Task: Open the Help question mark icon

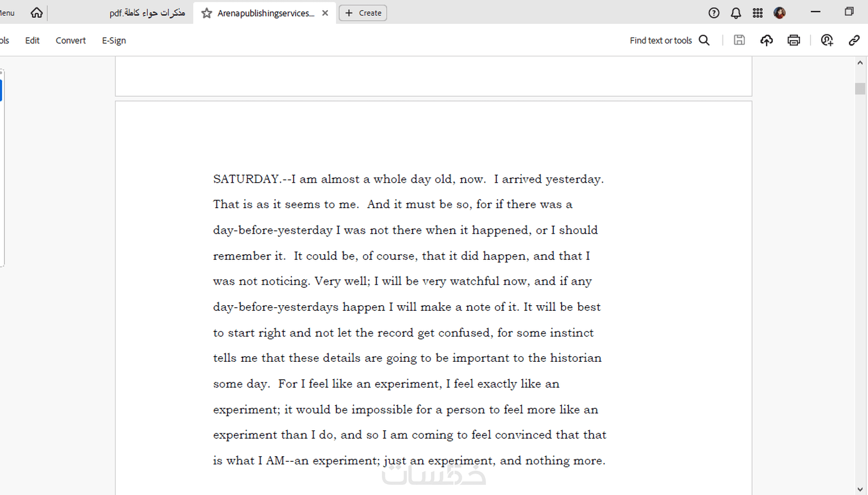Action: click(x=714, y=13)
